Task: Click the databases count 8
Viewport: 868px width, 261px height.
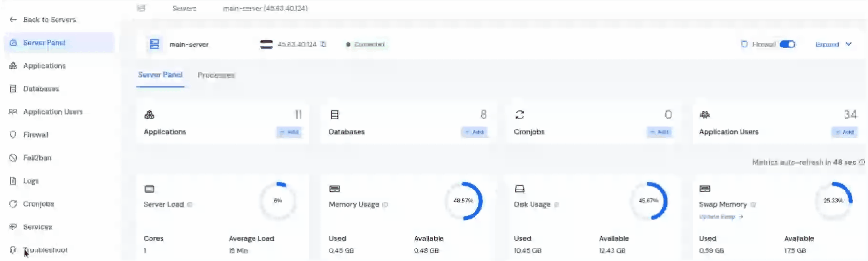Action: pos(484,115)
